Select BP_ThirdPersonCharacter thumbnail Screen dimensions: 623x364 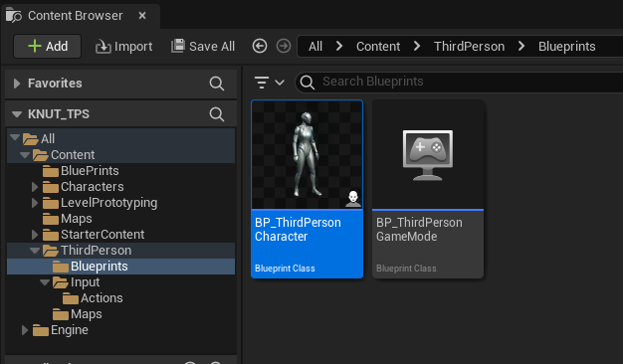[308, 154]
